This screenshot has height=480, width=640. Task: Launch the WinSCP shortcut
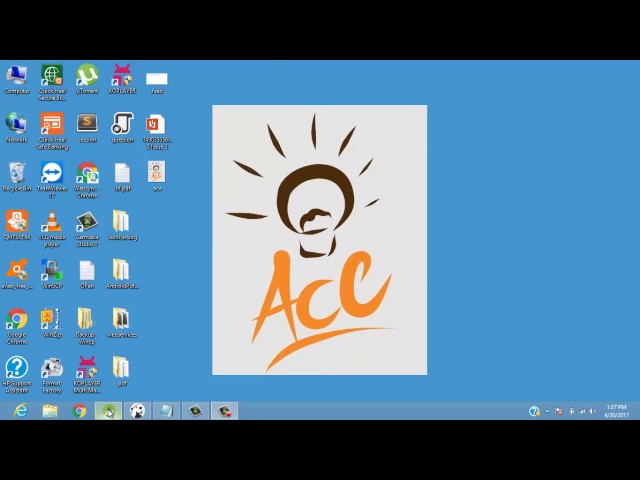(x=52, y=274)
